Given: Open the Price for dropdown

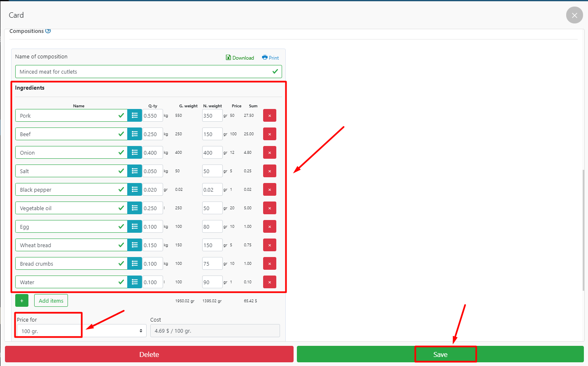Looking at the screenshot, I should coord(81,331).
